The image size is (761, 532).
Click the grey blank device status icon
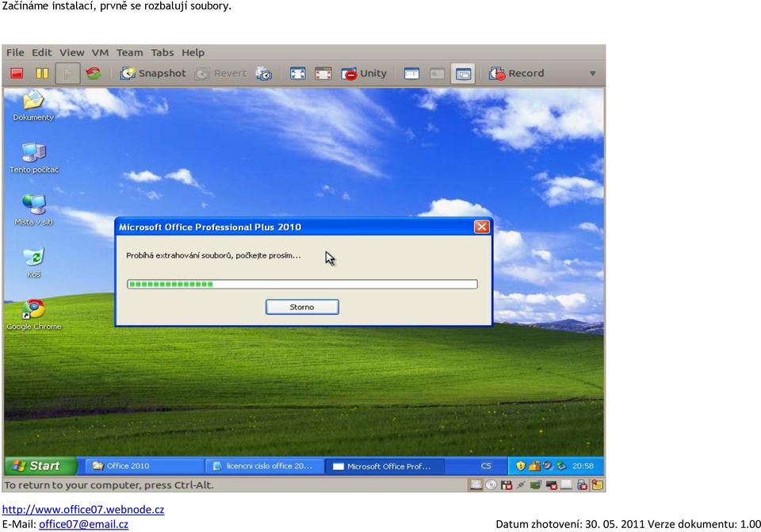[566, 485]
